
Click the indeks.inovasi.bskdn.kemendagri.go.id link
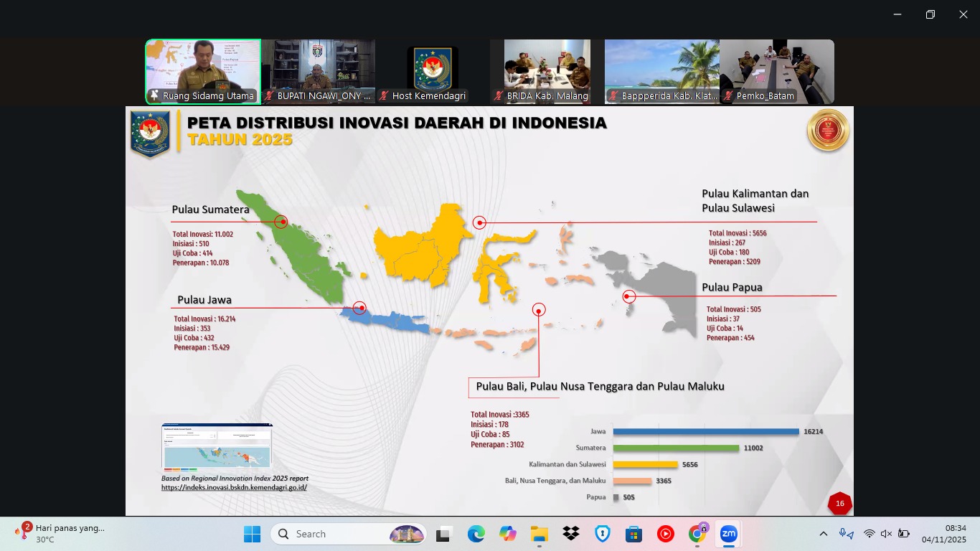pos(234,488)
